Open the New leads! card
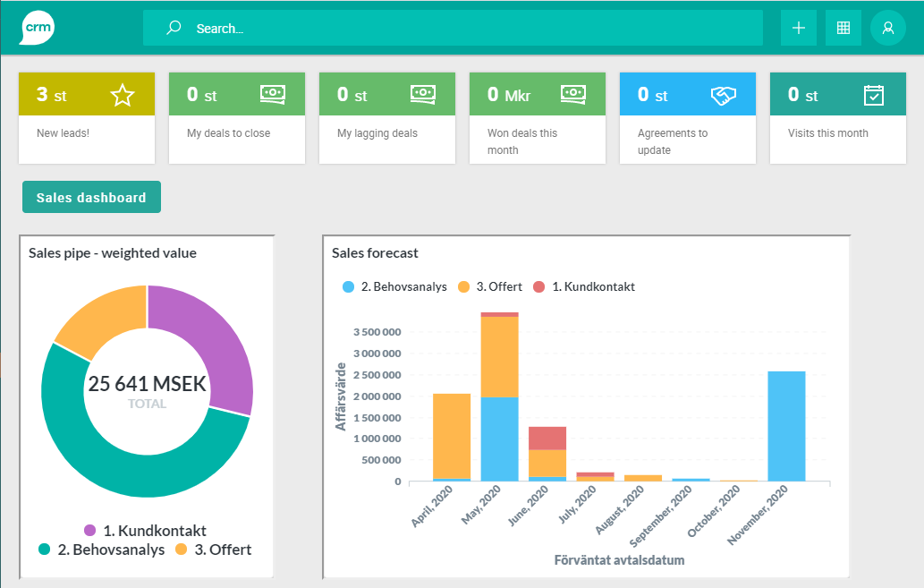 87,118
